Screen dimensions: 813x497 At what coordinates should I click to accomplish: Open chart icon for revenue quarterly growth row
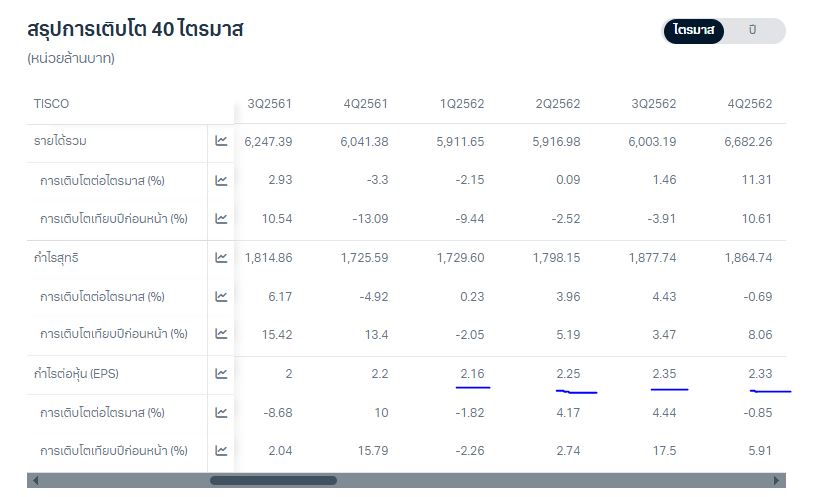[x=221, y=180]
